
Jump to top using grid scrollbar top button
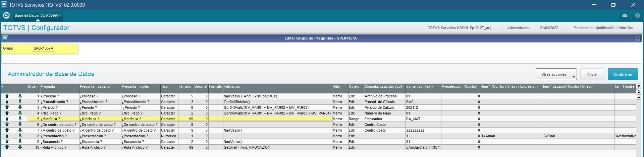pos(639,86)
